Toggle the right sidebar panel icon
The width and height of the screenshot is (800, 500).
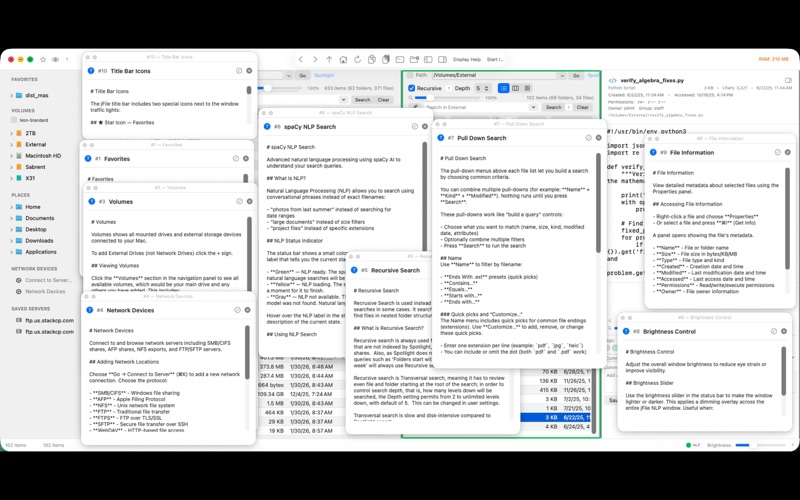[x=442, y=59]
